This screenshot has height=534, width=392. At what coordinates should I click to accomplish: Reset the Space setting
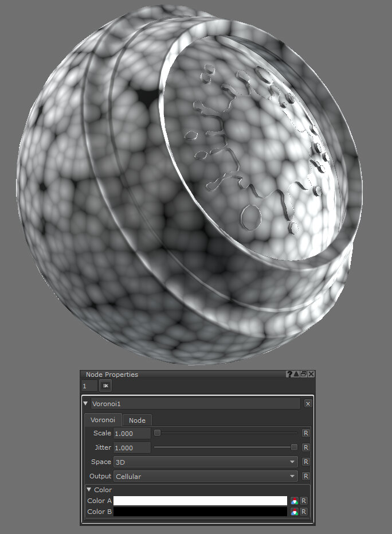tap(306, 462)
